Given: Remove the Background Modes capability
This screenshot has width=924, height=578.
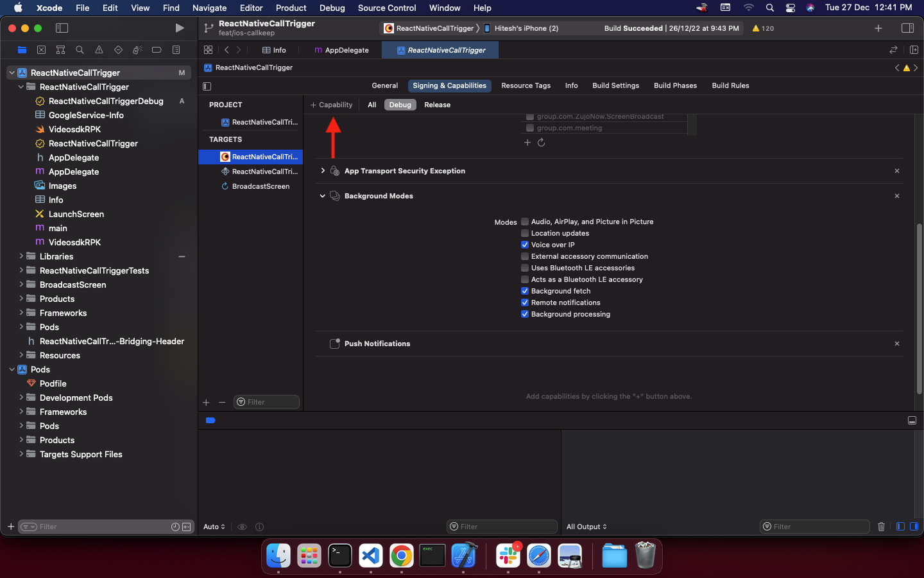Looking at the screenshot, I should click(897, 196).
